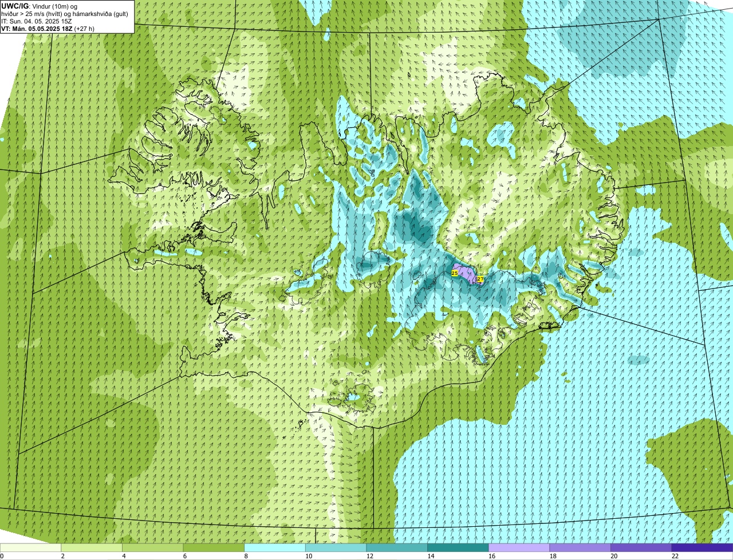Select the 14–16 m/s dark teal legend swatch
This screenshot has width=733, height=560.
(458, 547)
